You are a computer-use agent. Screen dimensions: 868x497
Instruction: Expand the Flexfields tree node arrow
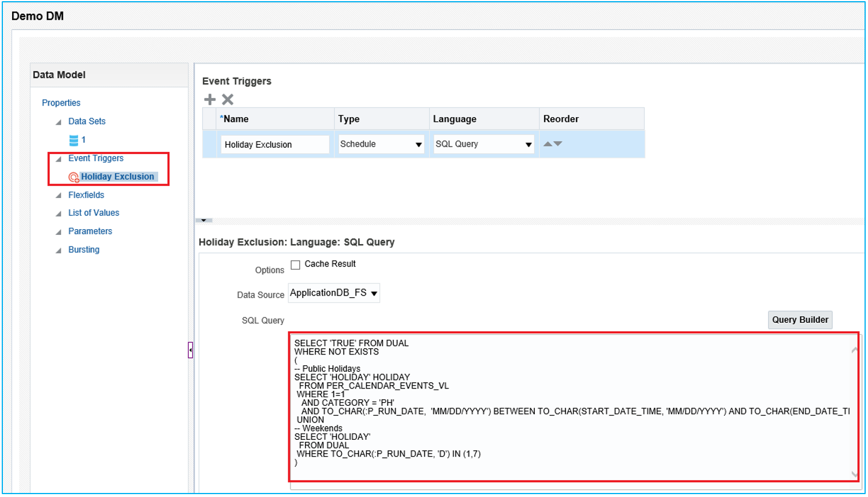58,196
